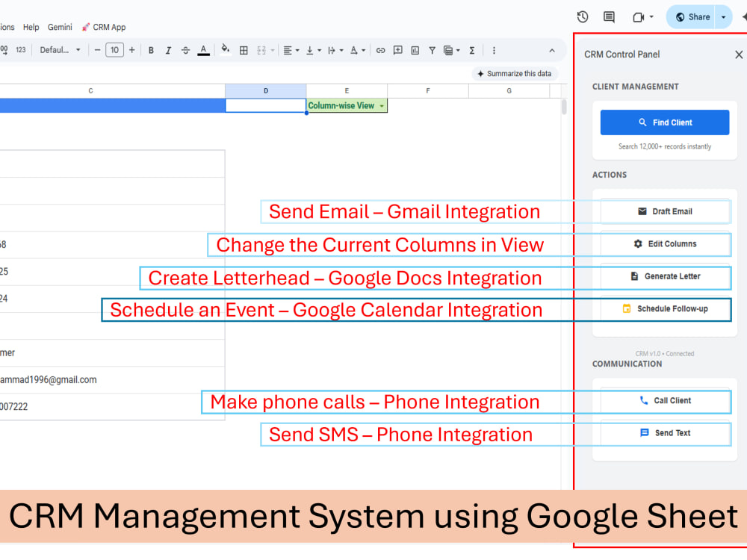
Task: Increase font size with plus
Action: click(132, 50)
